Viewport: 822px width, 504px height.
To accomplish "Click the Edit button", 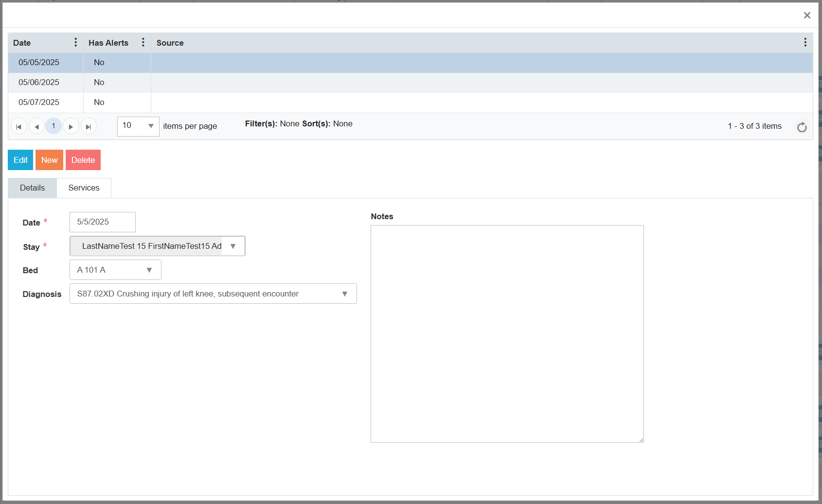I will click(20, 160).
